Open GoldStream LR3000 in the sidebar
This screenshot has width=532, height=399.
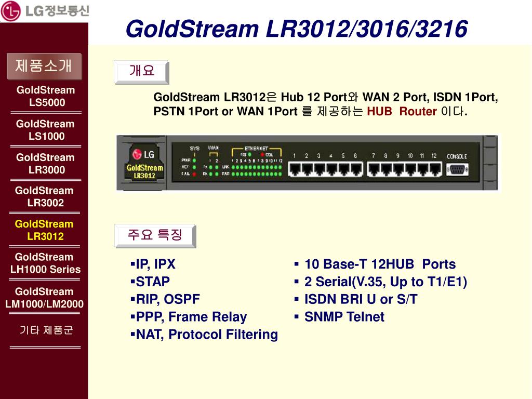46,164
